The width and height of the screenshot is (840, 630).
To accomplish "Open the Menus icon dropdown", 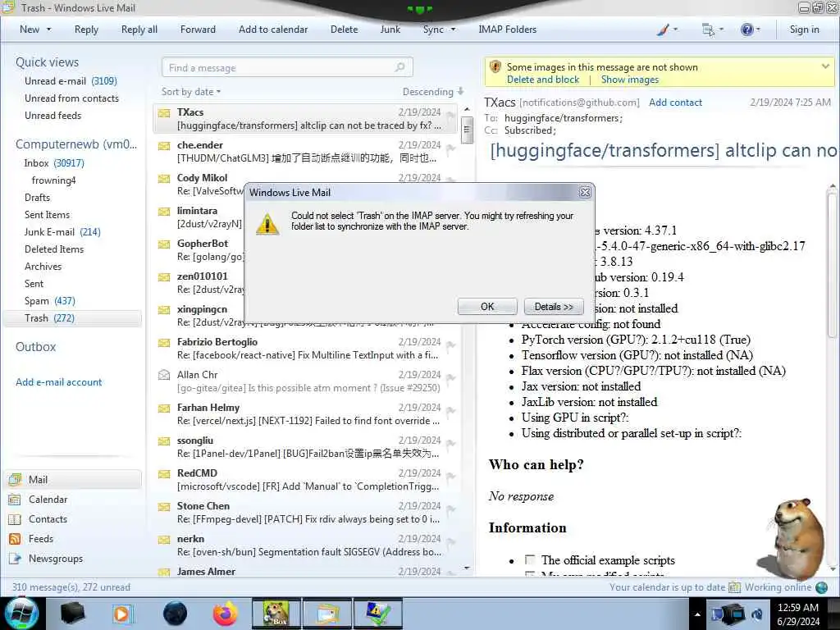I will click(713, 30).
